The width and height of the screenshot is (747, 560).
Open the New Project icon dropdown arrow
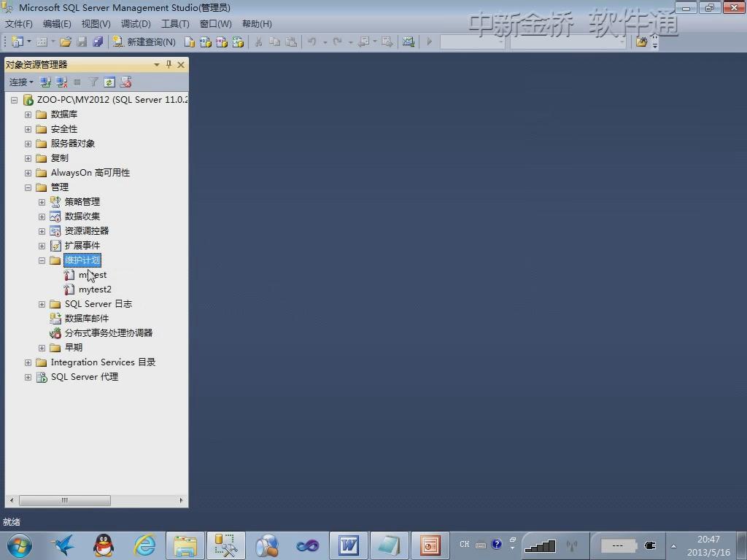coord(29,42)
